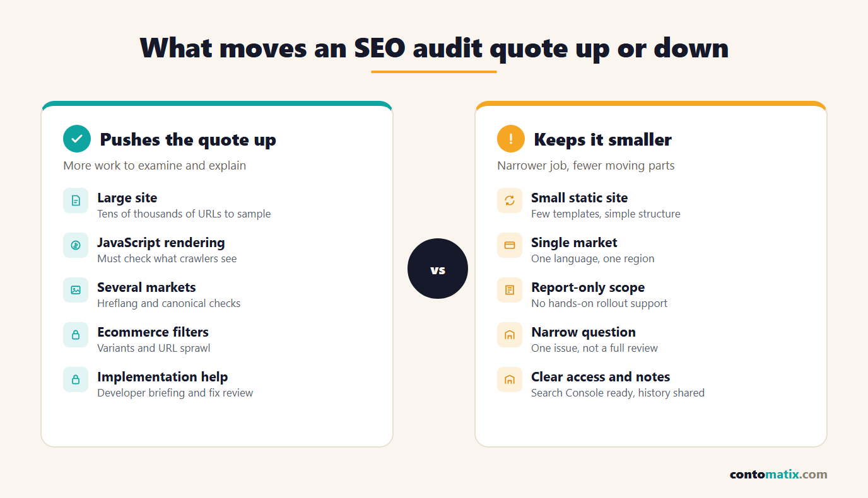
Task: Click the teal checkmark icon beside Pushes the quote up
Action: (77, 139)
